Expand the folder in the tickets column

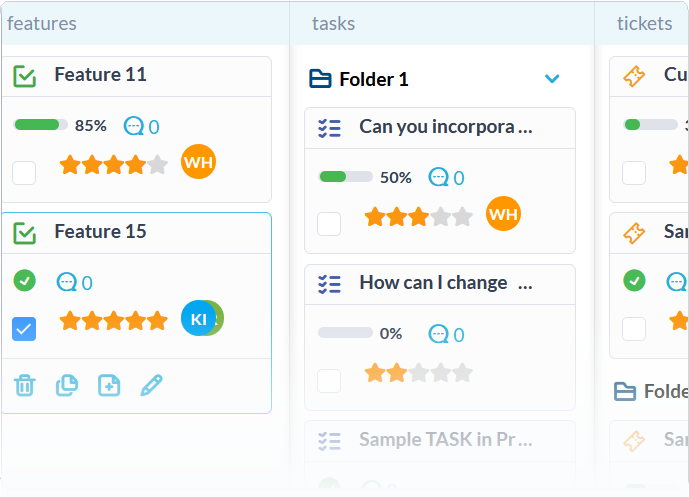pyautogui.click(x=650, y=391)
